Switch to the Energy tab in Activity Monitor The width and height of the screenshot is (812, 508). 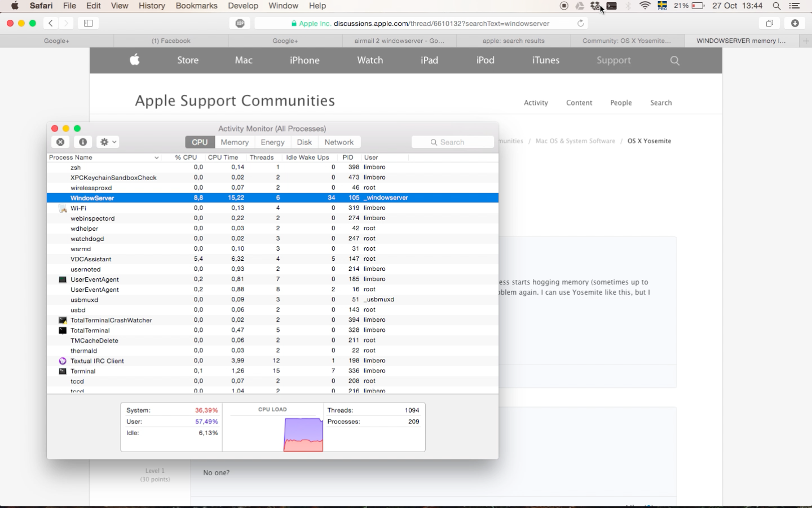coord(272,142)
